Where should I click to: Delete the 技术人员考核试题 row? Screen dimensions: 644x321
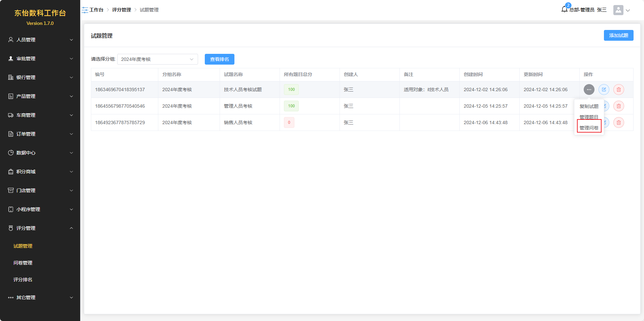point(618,90)
